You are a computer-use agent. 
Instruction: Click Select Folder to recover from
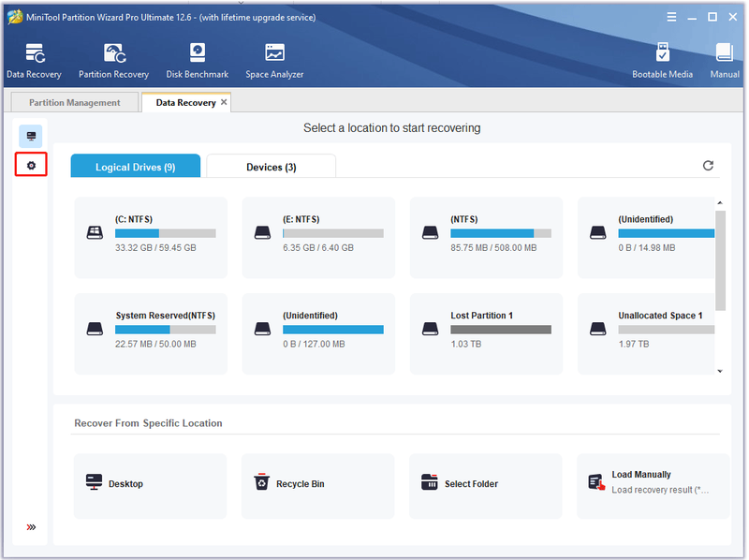pyautogui.click(x=486, y=485)
